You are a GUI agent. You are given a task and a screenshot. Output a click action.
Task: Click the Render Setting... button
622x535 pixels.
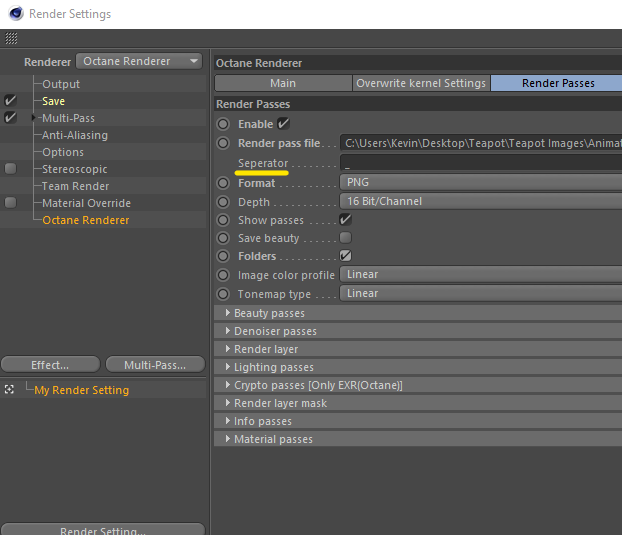103,529
